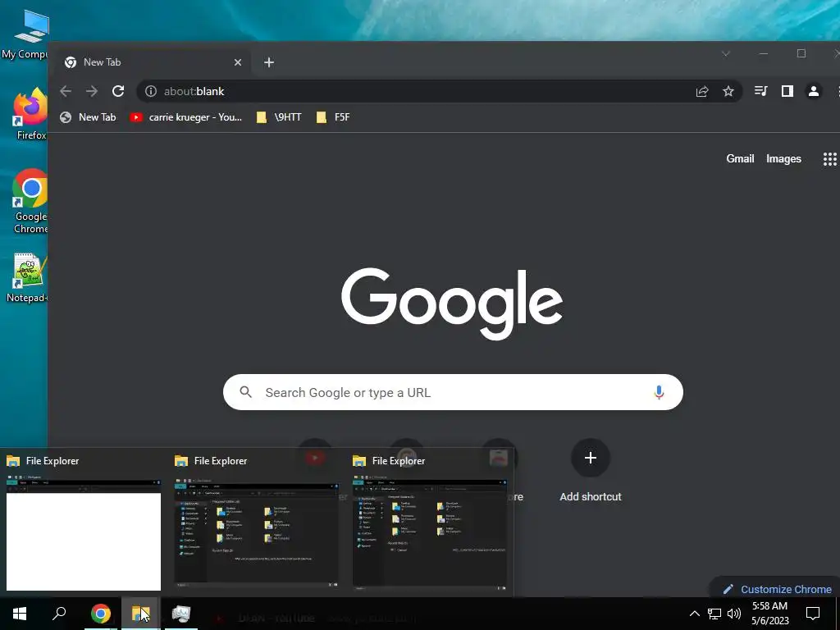Open the New Tab bookmark

point(88,117)
